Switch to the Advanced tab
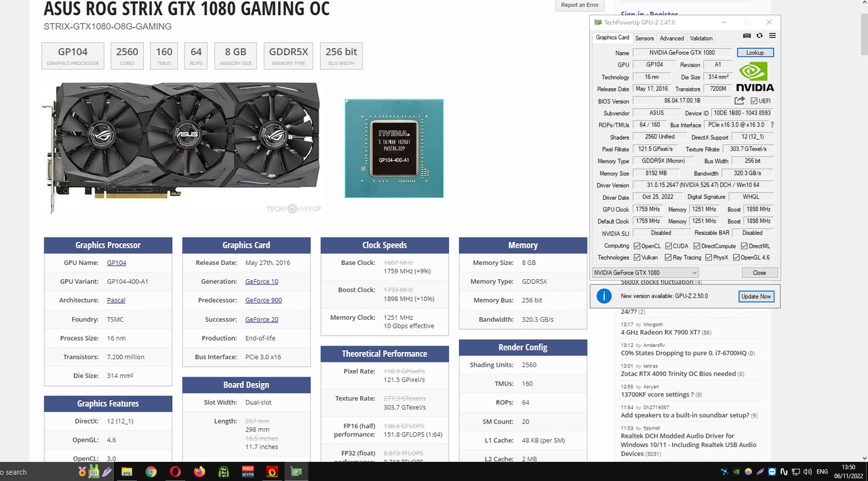 (x=672, y=39)
